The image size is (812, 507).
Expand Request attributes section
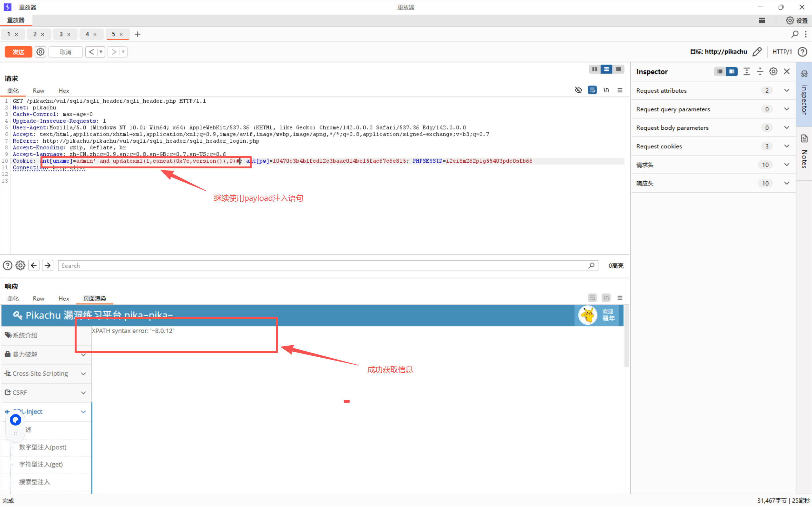click(x=787, y=91)
